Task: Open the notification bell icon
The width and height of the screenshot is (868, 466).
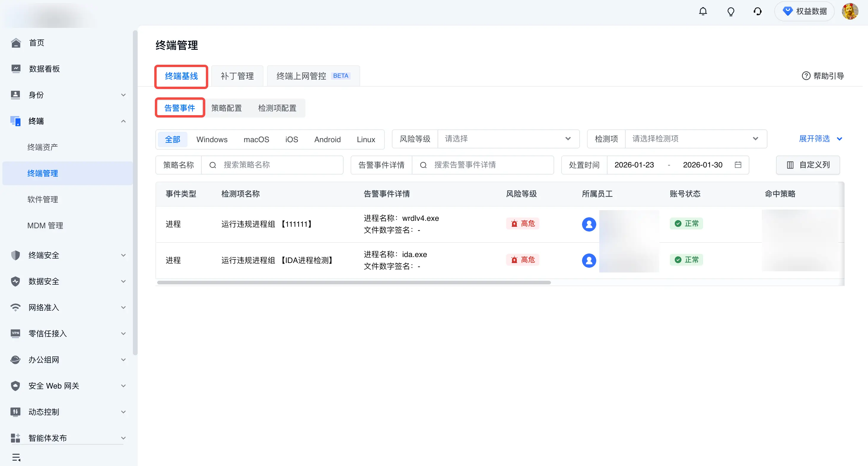Action: coord(703,12)
